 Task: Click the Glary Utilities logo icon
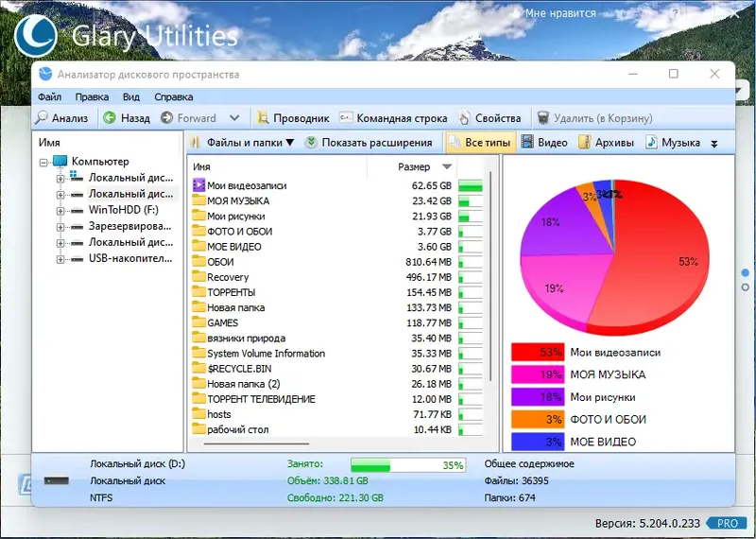36,36
